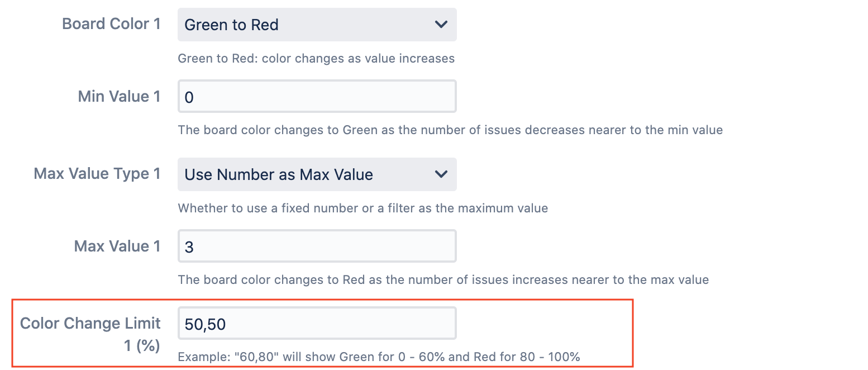
Task: Click the Min Value 1 label
Action: [120, 96]
